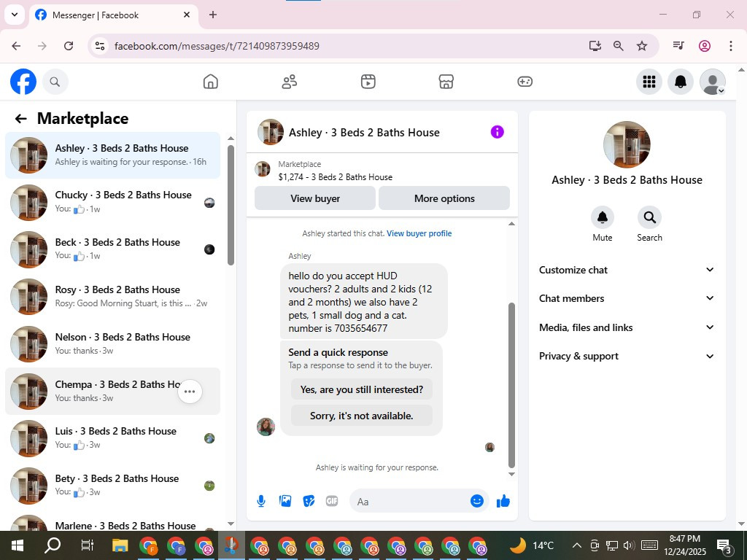The width and height of the screenshot is (747, 560).
Task: Open the three-dot menu on Chempa chat
Action: (190, 392)
